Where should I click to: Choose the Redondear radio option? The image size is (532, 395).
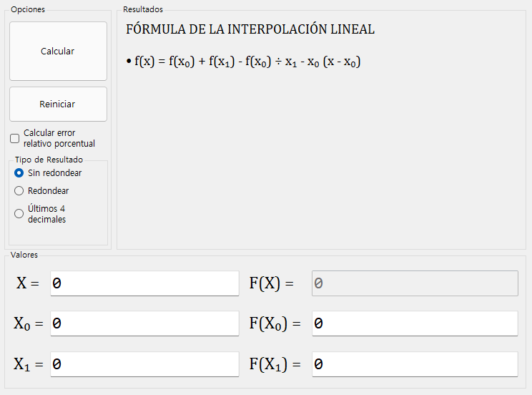point(19,191)
